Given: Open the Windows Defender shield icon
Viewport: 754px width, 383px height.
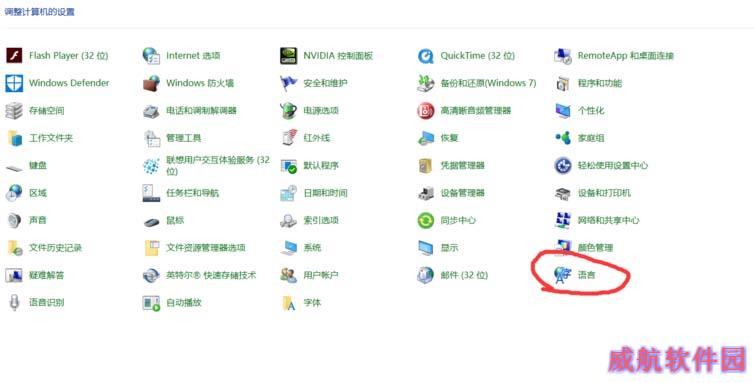Looking at the screenshot, I should pos(14,83).
